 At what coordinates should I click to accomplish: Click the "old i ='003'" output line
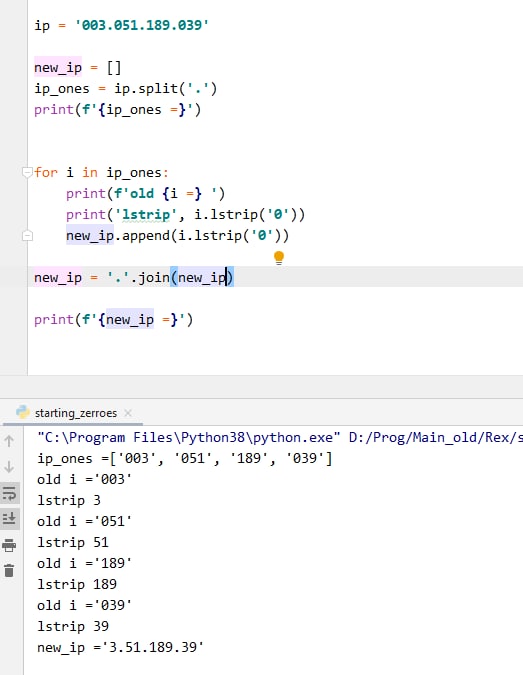pyautogui.click(x=84, y=479)
